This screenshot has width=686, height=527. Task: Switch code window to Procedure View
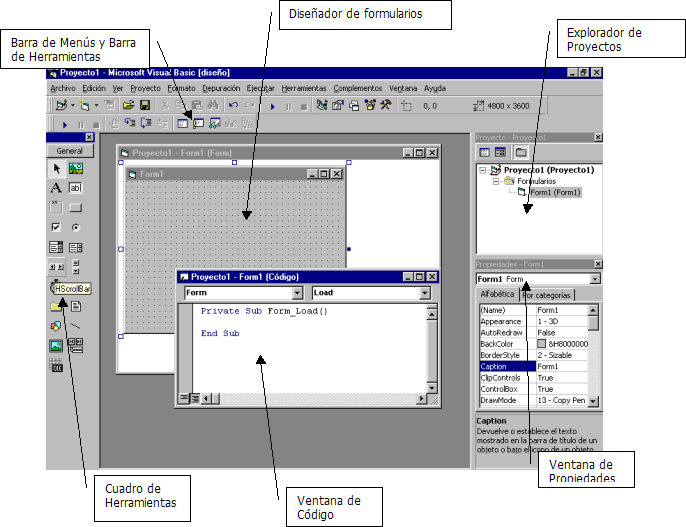(184, 398)
